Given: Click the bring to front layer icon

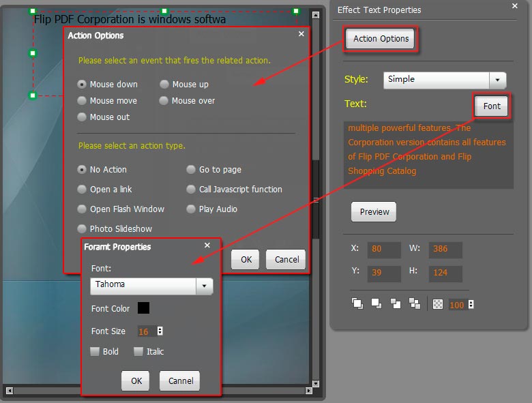Looking at the screenshot, I should tap(357, 304).
